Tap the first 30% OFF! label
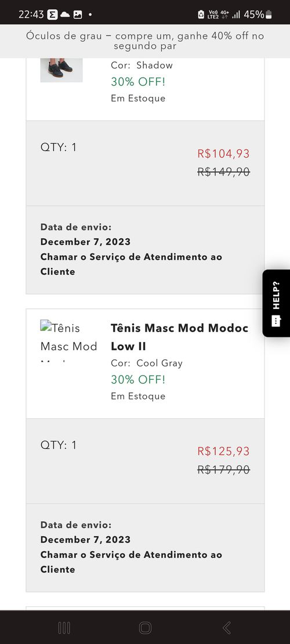Screen dimensions: 290x644 (138, 82)
